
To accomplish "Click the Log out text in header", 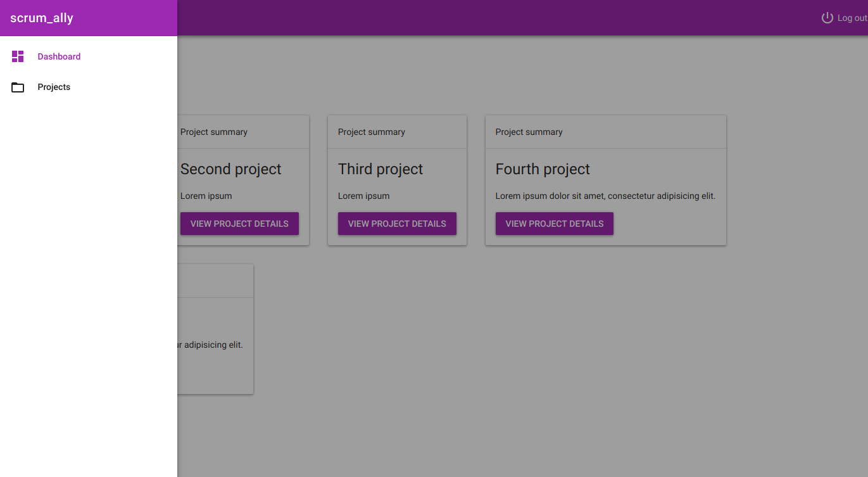I will tap(852, 18).
